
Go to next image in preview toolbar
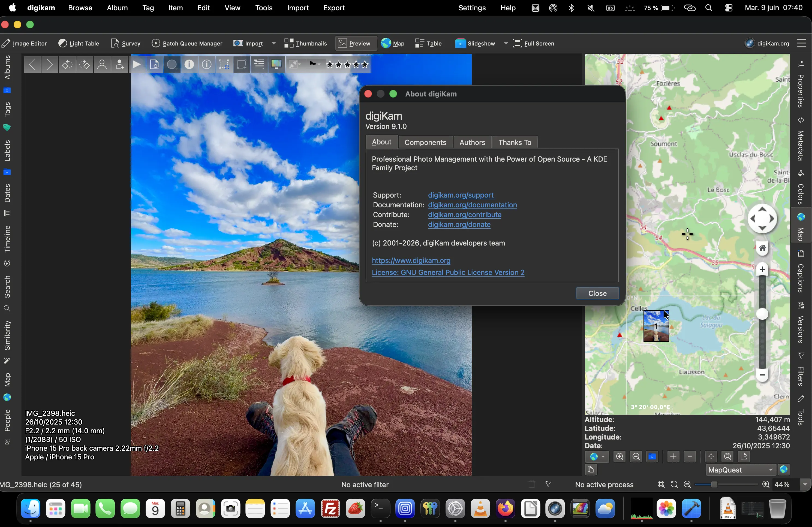coord(49,64)
